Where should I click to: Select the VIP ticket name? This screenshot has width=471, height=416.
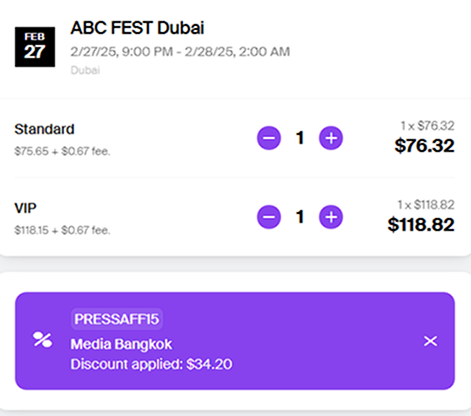point(25,208)
